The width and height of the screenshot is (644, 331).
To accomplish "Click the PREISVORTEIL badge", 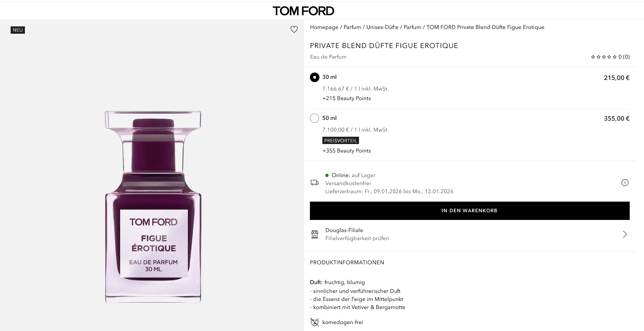I will (x=340, y=140).
